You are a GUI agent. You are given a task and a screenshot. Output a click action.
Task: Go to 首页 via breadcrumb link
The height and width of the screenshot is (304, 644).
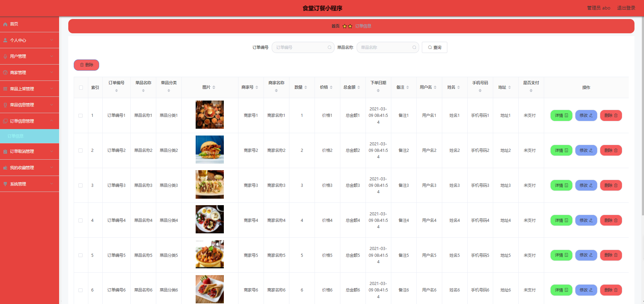(335, 26)
